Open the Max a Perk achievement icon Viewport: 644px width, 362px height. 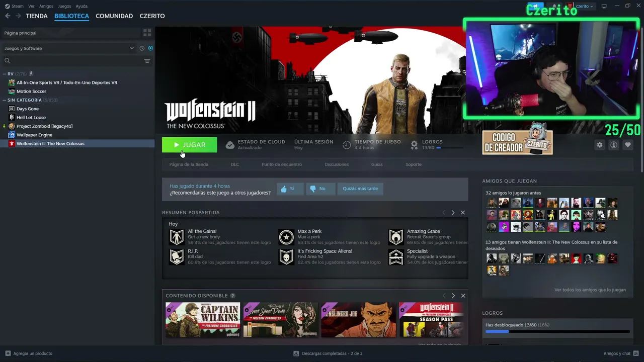coord(286,237)
